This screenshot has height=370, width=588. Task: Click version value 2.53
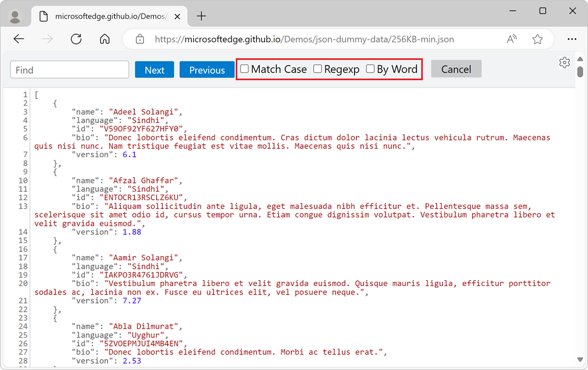[131, 360]
